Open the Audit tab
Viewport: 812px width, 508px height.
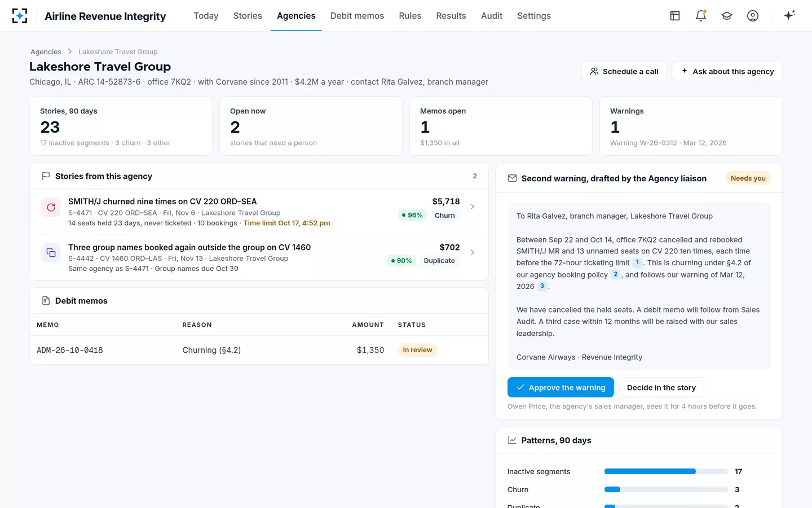pos(492,16)
